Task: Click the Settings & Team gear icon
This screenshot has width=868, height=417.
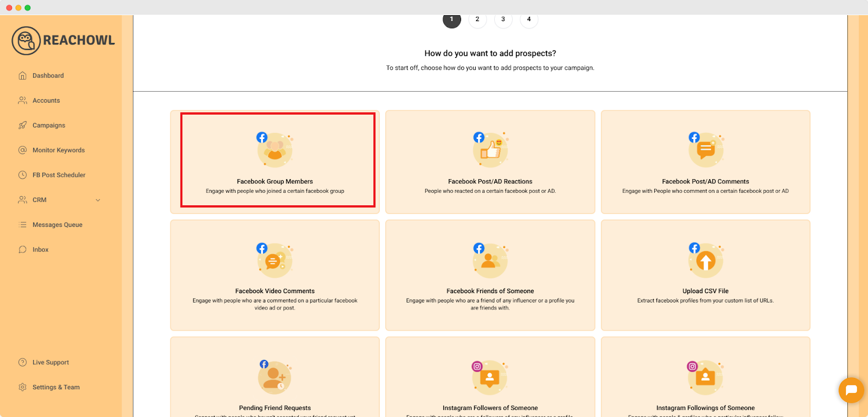Action: [22, 387]
